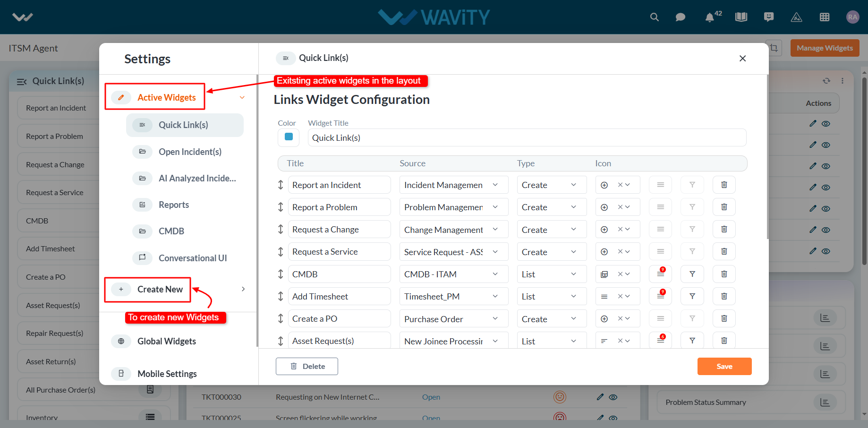Click the refresh icon in background widget

point(826,81)
